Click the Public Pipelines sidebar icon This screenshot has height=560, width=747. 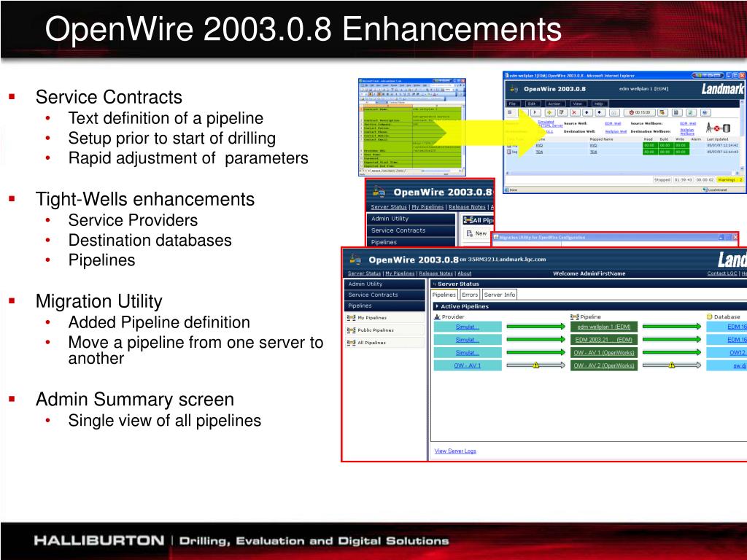click(351, 330)
